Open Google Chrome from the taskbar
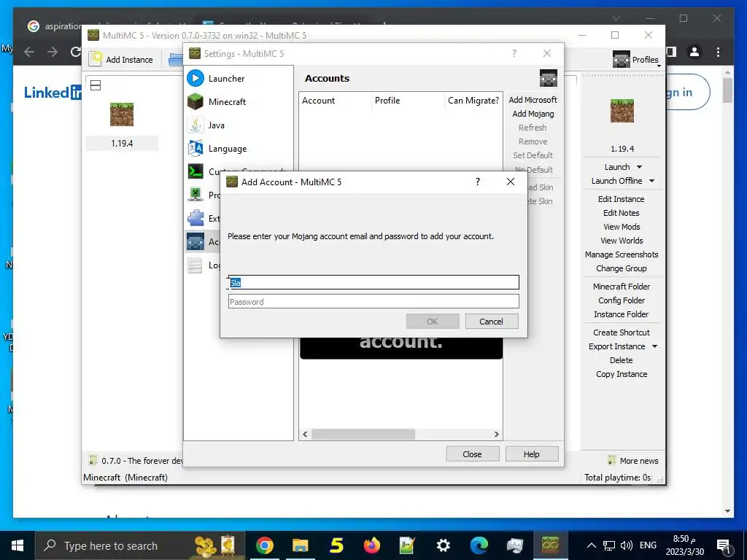Viewport: 747px width, 560px height. (264, 545)
